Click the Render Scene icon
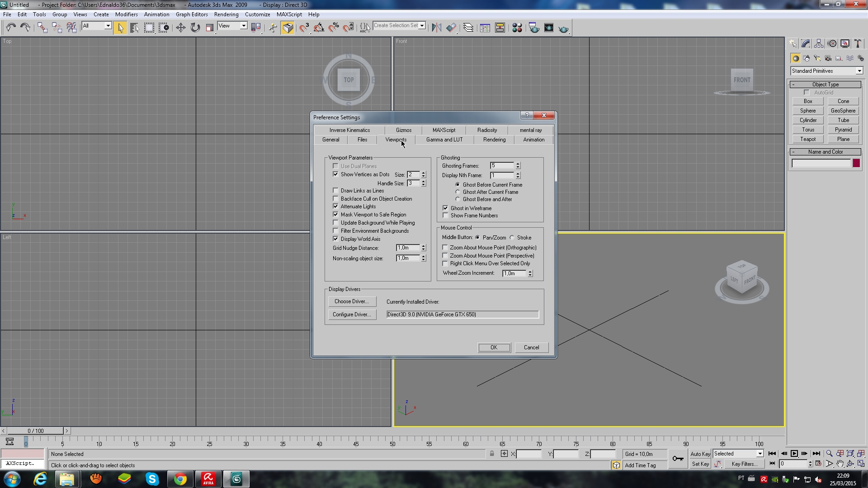This screenshot has height=488, width=868. tap(533, 28)
